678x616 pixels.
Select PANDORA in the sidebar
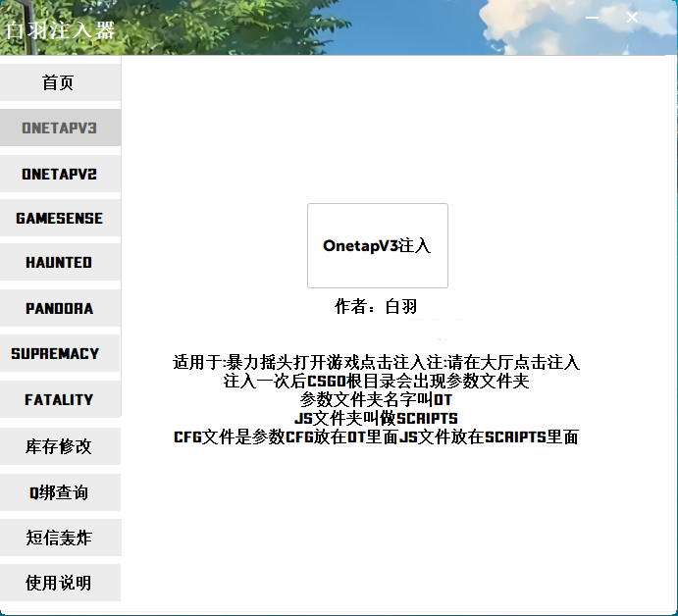tap(60, 308)
